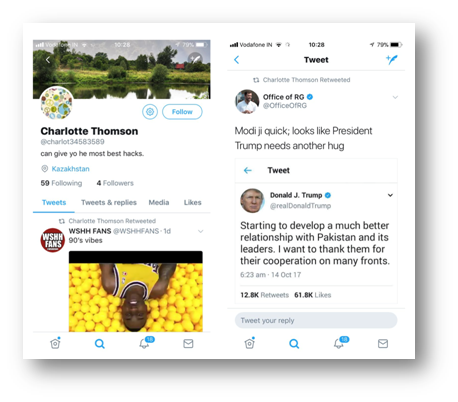The width and height of the screenshot is (458, 402).
Task: Switch to Media tab
Action: point(159,202)
